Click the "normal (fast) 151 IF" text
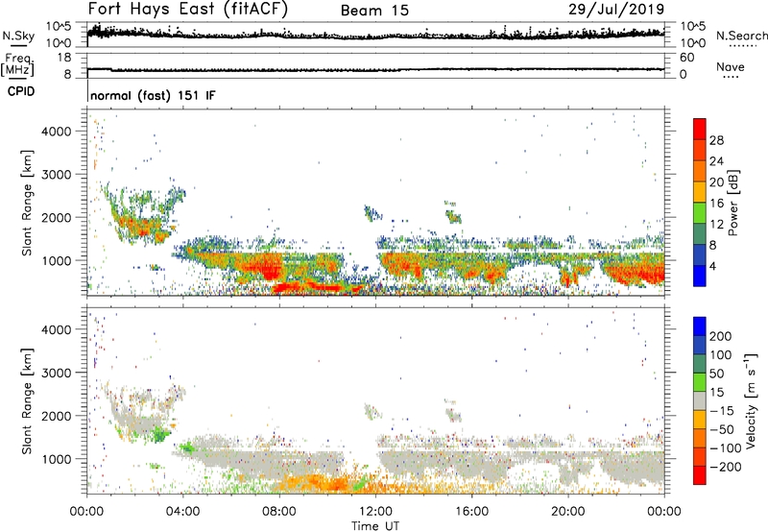This screenshot has height=532, width=768. coord(153,95)
